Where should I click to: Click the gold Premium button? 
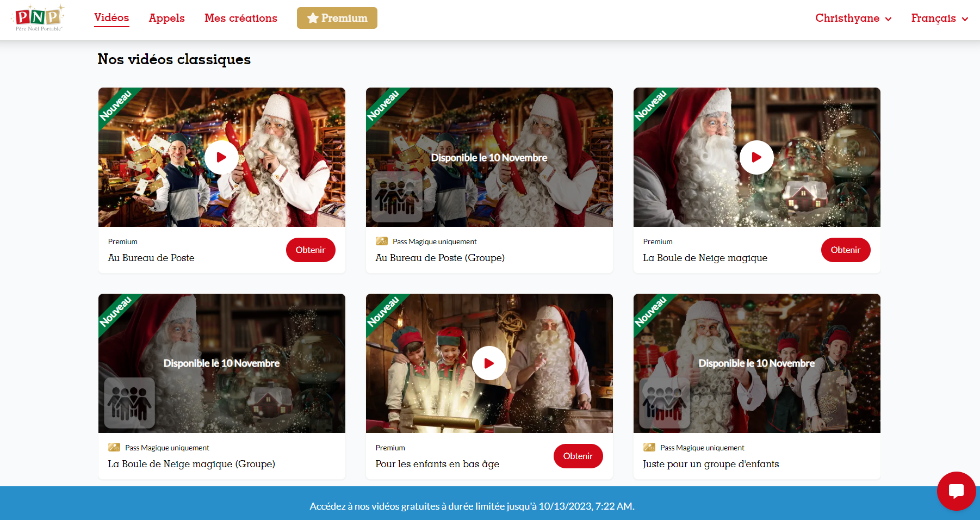337,18
